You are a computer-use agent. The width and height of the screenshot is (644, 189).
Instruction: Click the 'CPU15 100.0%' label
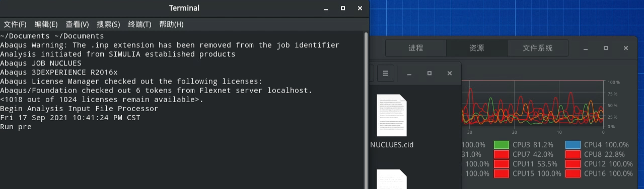pos(537,173)
